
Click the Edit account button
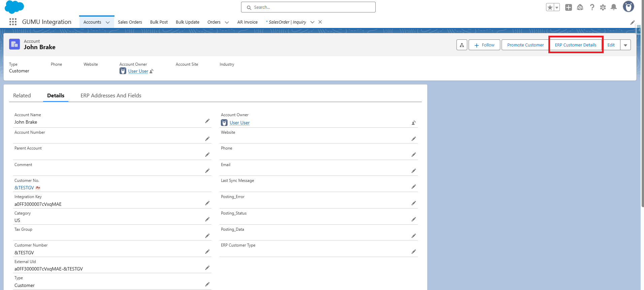tap(611, 45)
